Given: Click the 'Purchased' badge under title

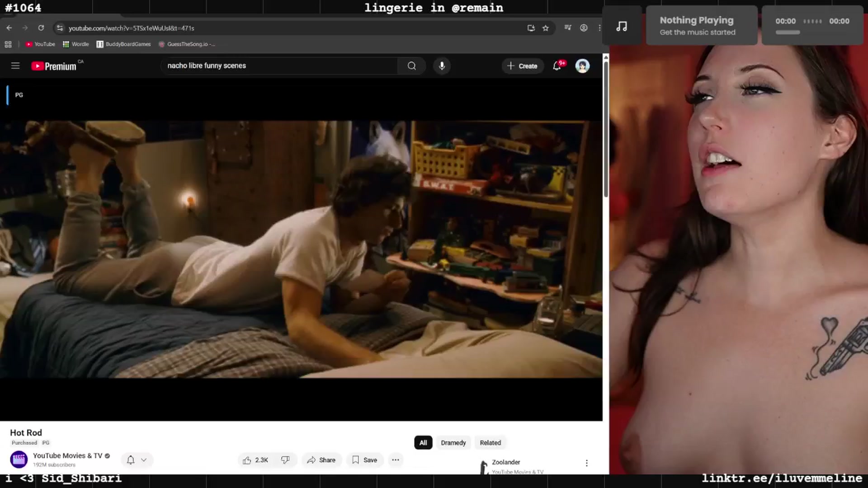Looking at the screenshot, I should [x=24, y=443].
